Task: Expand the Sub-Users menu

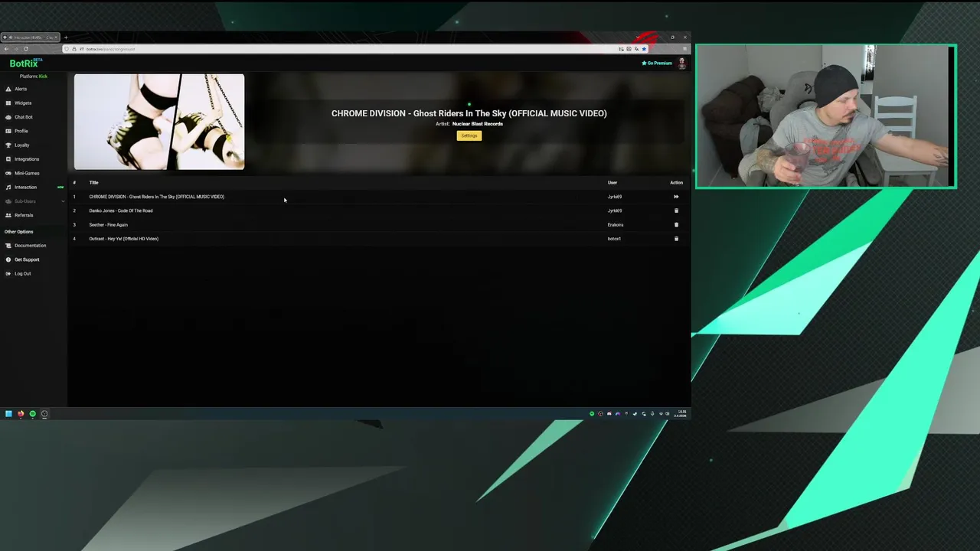Action: pyautogui.click(x=34, y=201)
